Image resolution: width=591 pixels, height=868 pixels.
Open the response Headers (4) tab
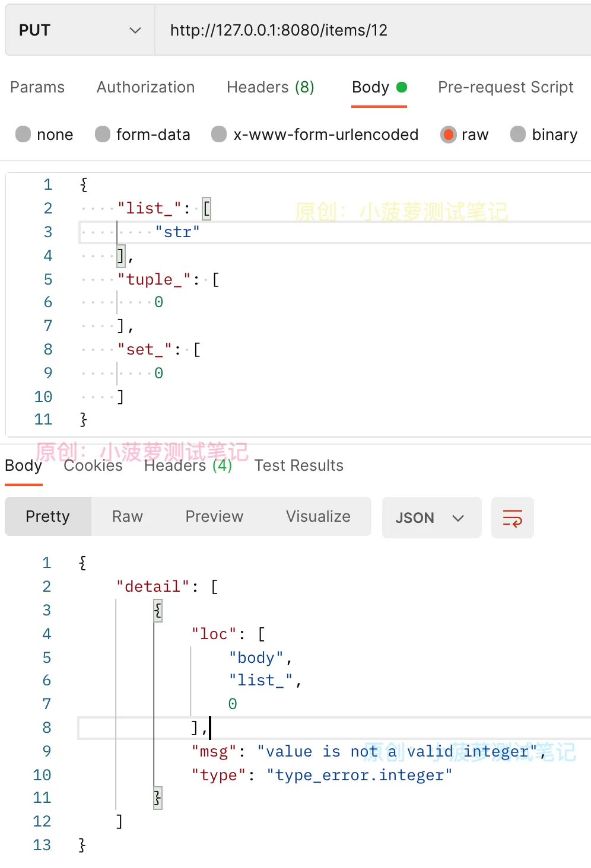188,465
